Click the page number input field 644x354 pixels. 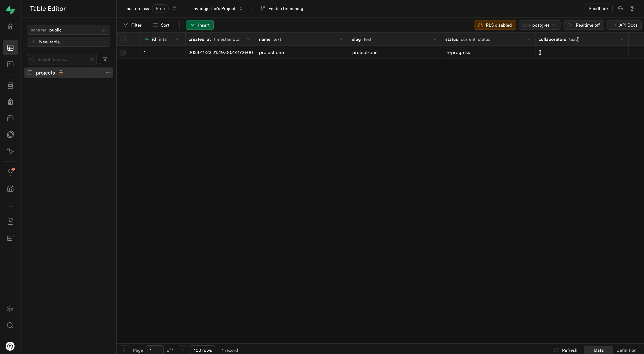(x=155, y=350)
